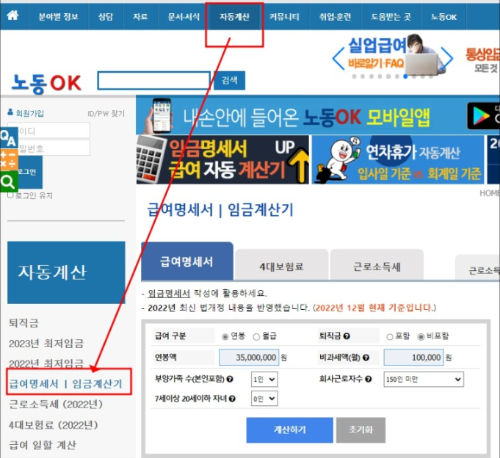This screenshot has width=500, height=458.
Task: Click the member icon beside 회원가입
Action: pos(10,112)
